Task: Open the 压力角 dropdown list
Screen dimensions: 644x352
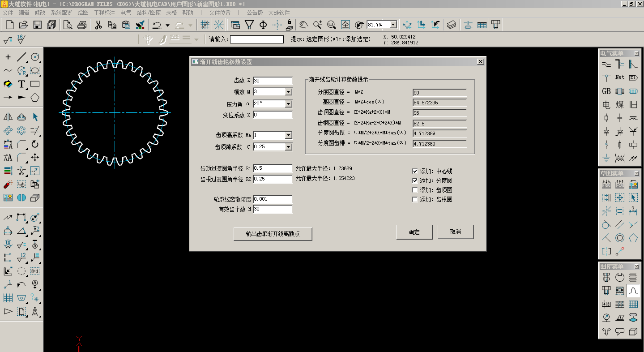Action: (289, 103)
